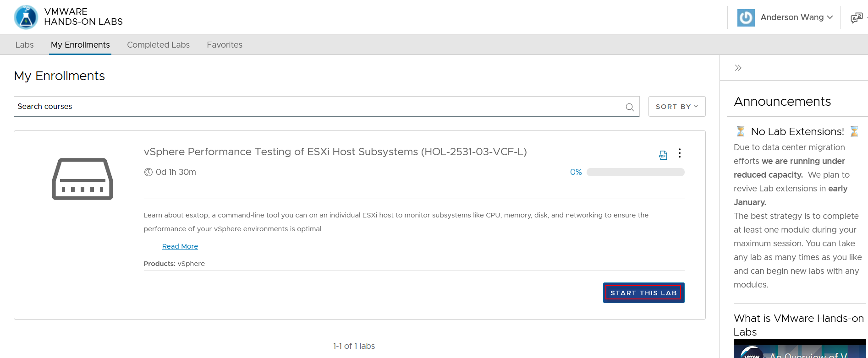Switch to the Labs tab

pos(24,45)
